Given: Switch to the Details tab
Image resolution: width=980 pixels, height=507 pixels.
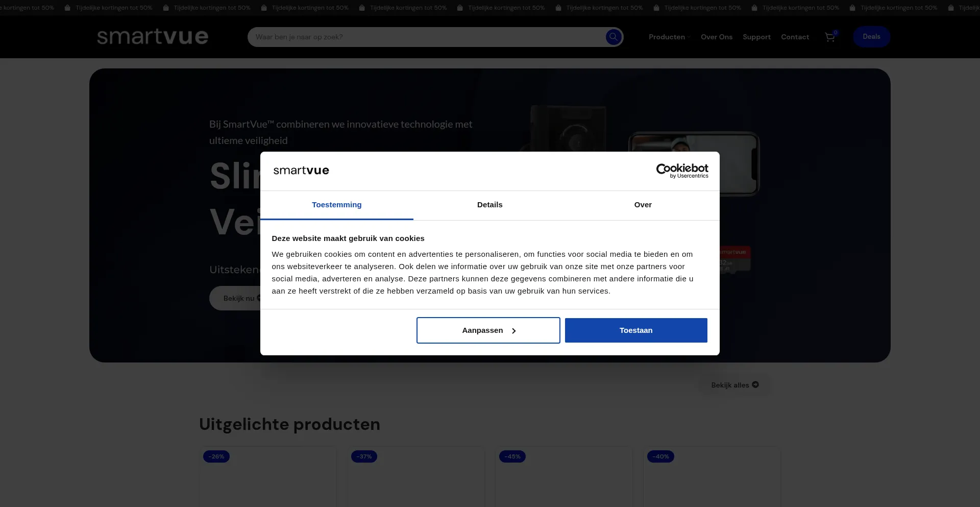Looking at the screenshot, I should [490, 205].
